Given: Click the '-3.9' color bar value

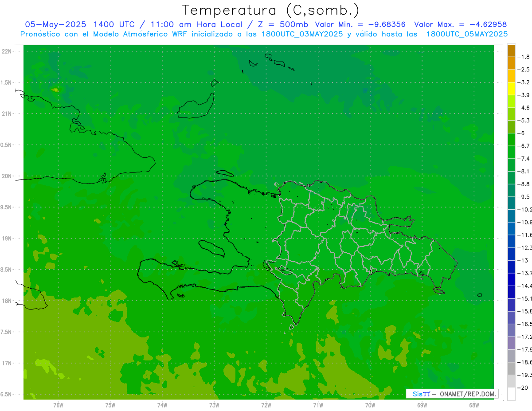Looking at the screenshot, I should pos(524,95).
